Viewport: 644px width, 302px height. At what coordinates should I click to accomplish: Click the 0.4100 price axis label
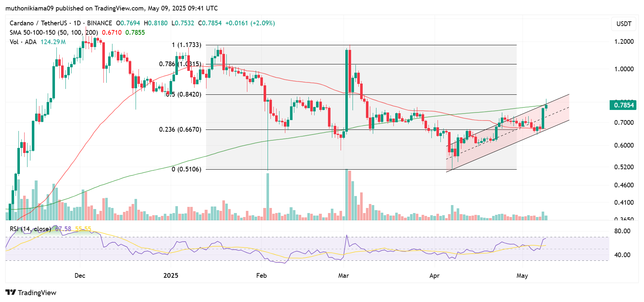(624, 203)
